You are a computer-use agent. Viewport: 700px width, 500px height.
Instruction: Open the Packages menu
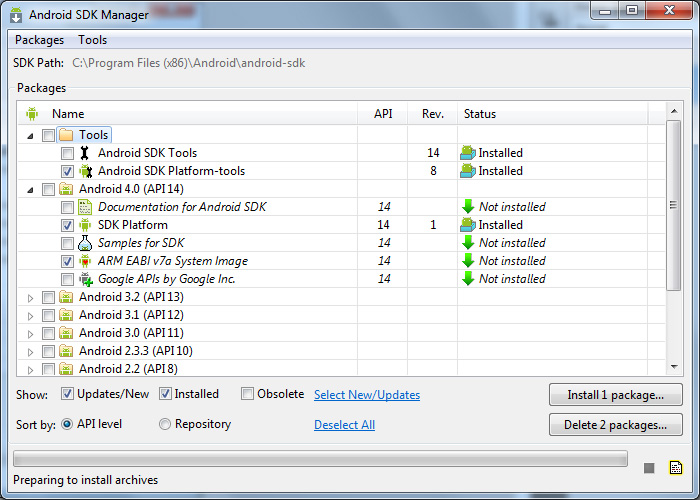(39, 40)
